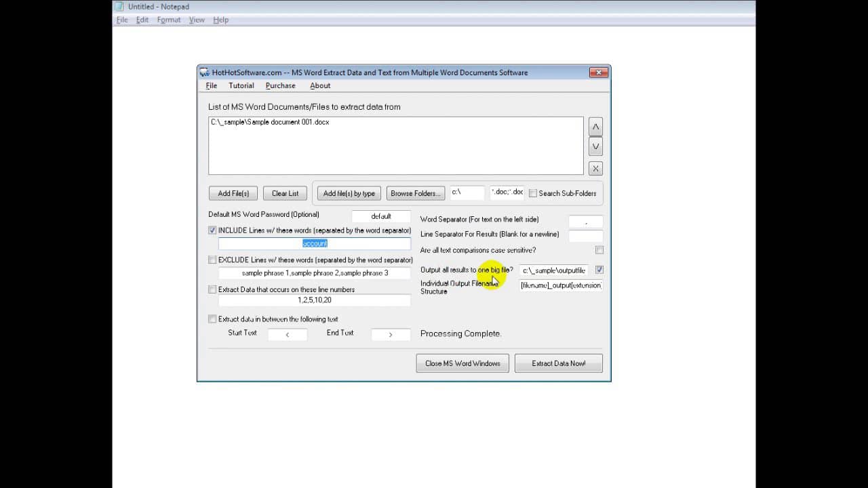The height and width of the screenshot is (488, 868).
Task: Click the file type filter field *.doc;*.doc
Action: 507,192
